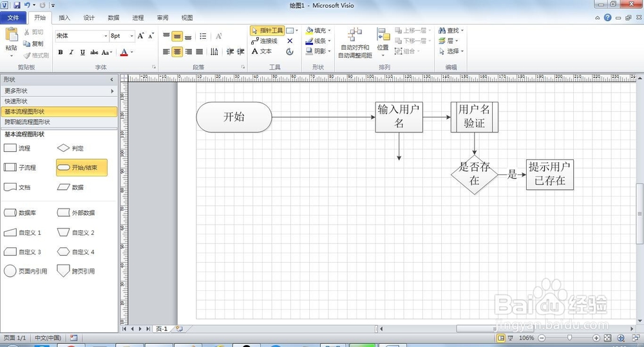Switch to the Insert (插入) tab
The height and width of the screenshot is (347, 644).
tap(64, 17)
